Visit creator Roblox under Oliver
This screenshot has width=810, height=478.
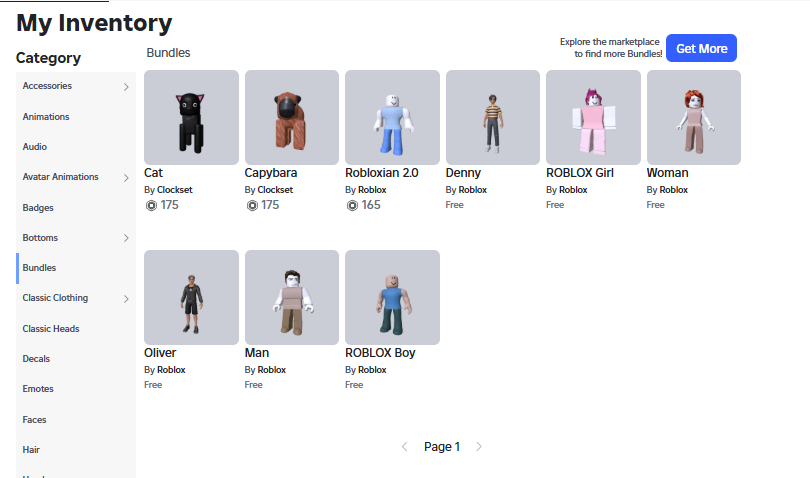tap(171, 369)
